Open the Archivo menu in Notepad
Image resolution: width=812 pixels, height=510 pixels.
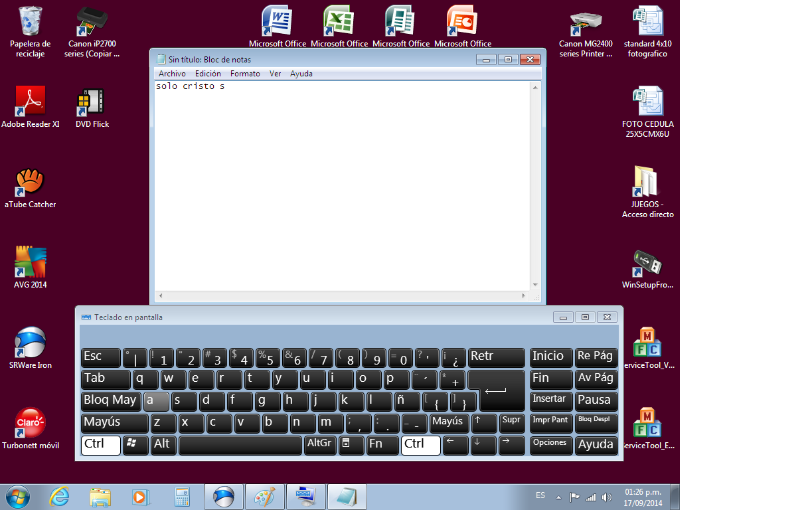(x=172, y=74)
